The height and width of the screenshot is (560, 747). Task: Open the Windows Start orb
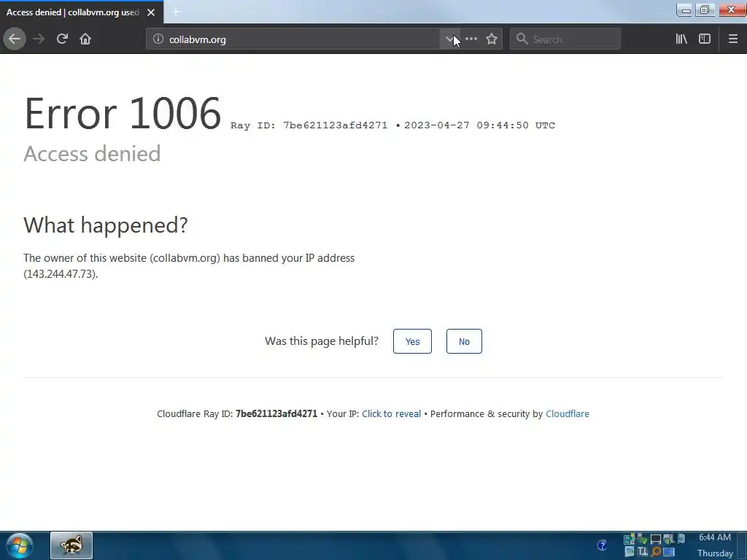19,545
